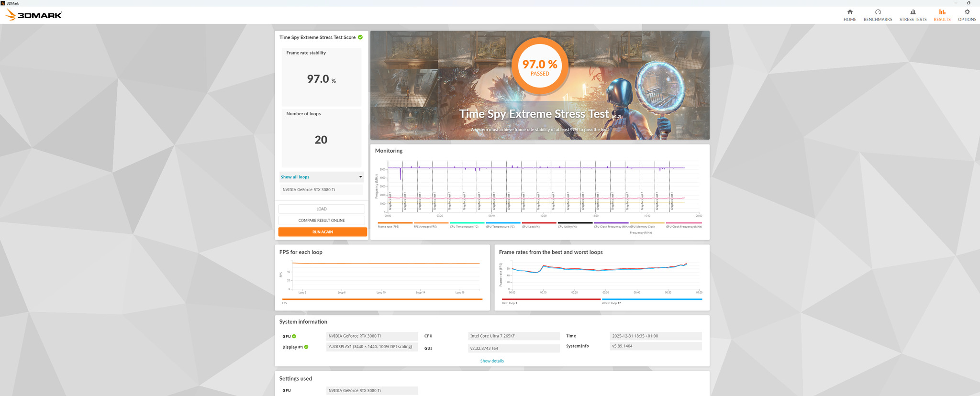This screenshot has height=396, width=980.
Task: Click the SystemInfo version v5.89.1404
Action: pos(656,346)
